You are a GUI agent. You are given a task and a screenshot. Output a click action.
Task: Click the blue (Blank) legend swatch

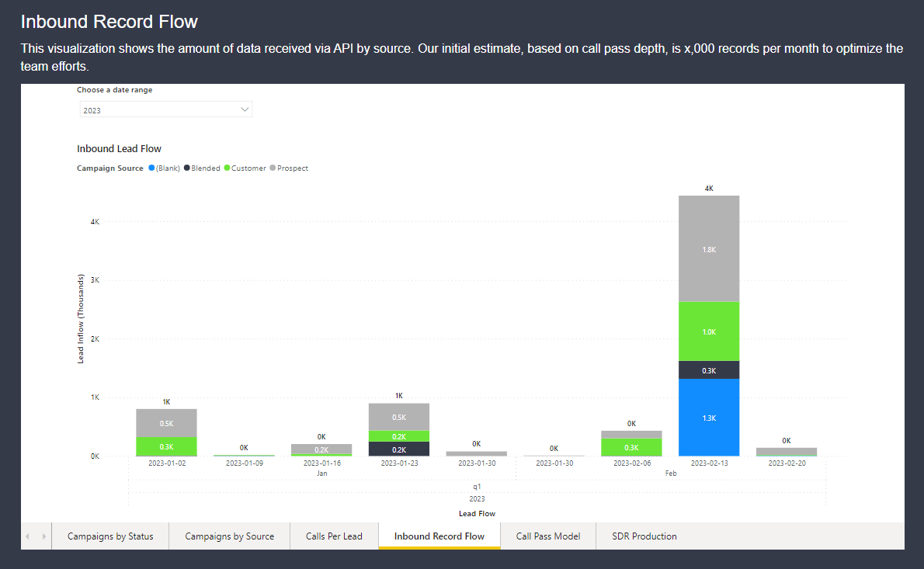tap(151, 168)
